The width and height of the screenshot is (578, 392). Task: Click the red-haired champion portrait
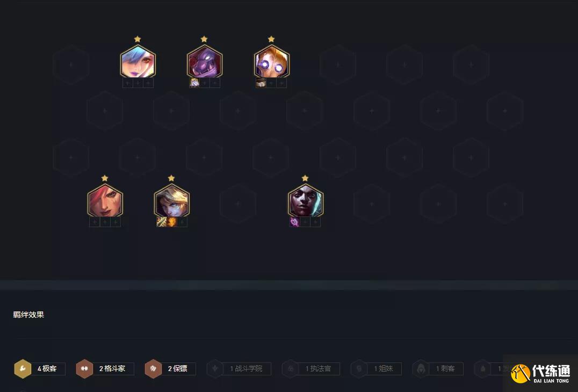tap(105, 201)
